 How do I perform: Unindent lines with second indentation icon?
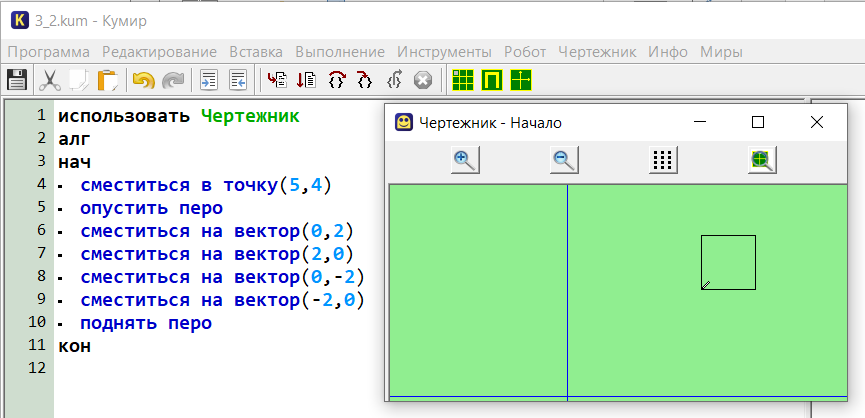click(238, 81)
